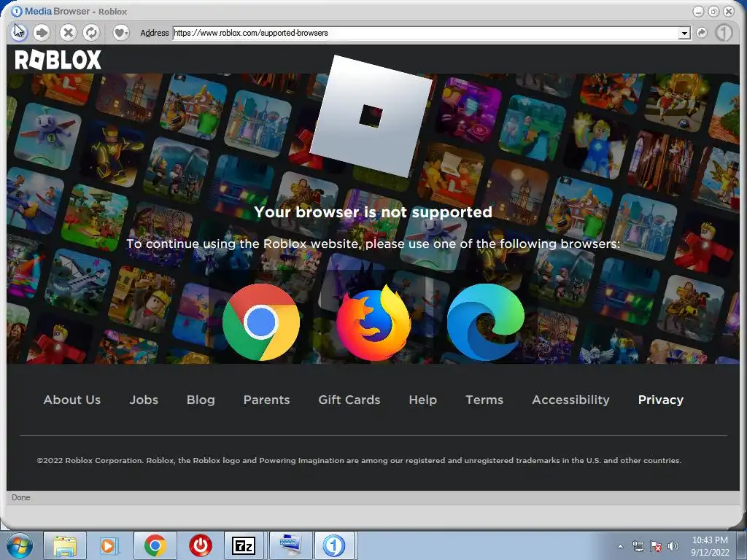Launch Windows Media Player from taskbar
Screen dimensions: 747x560
tap(109, 545)
